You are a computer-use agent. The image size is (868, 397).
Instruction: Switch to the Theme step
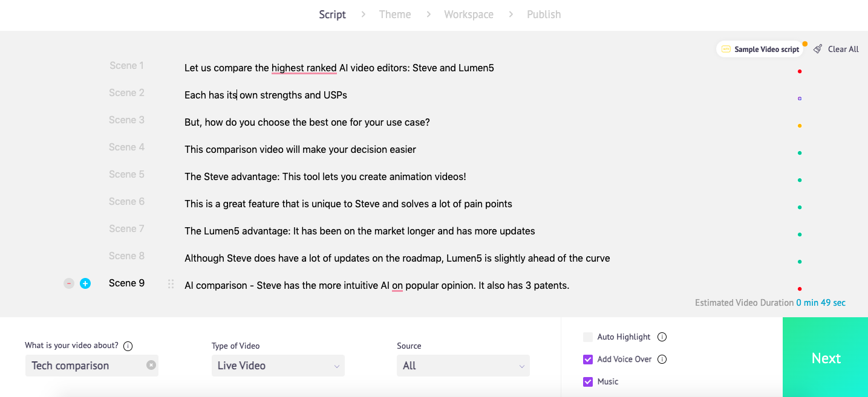[394, 14]
